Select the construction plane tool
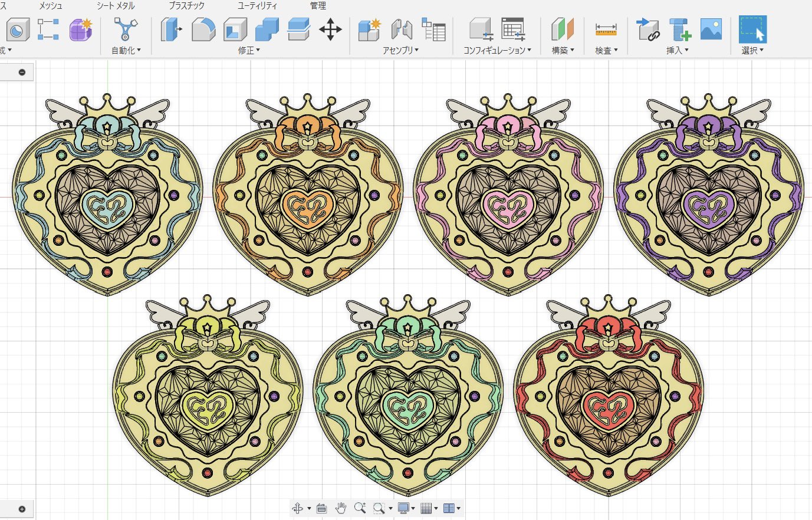Image resolution: width=812 pixels, height=520 pixels. point(563,29)
